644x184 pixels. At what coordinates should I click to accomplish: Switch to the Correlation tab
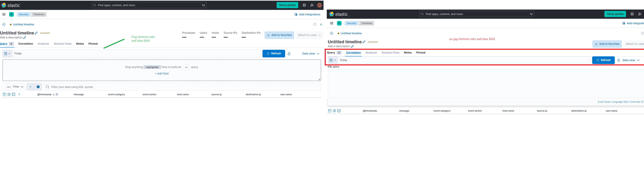click(x=26, y=44)
